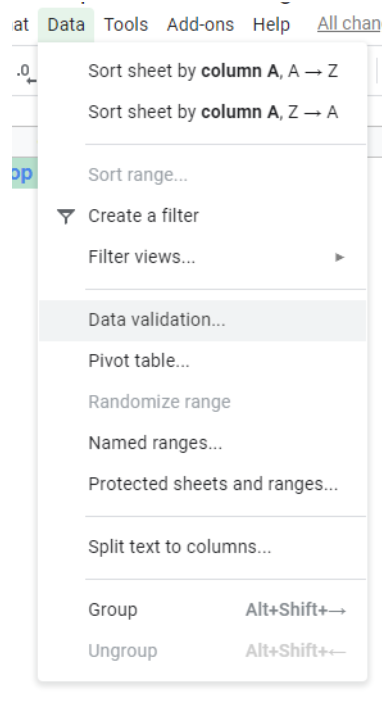Click the filter funnel icon
Image resolution: width=392 pixels, height=706 pixels.
pyautogui.click(x=66, y=216)
